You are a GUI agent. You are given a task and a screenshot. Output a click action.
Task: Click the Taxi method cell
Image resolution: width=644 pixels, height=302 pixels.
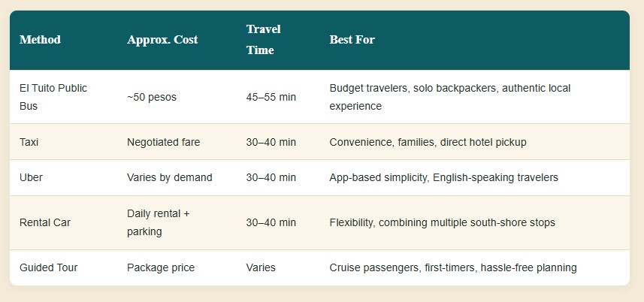[x=29, y=142]
